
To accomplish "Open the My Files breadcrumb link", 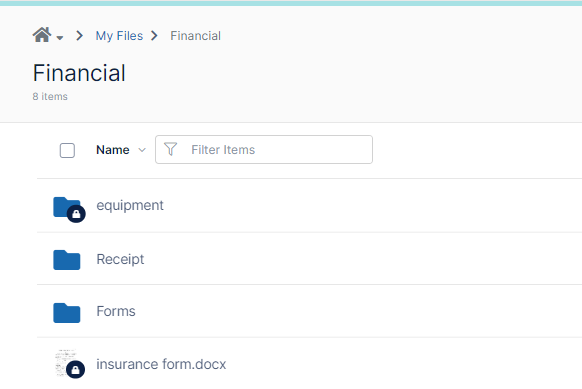I will point(119,36).
